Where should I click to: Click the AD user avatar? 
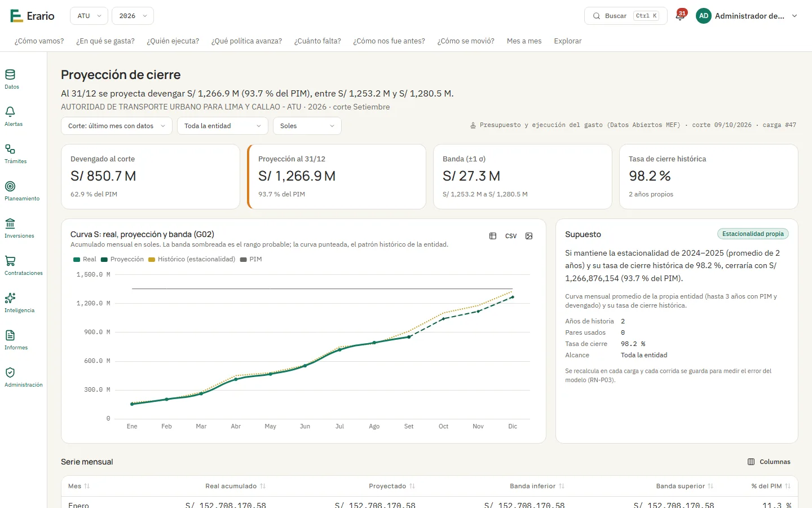pos(704,16)
